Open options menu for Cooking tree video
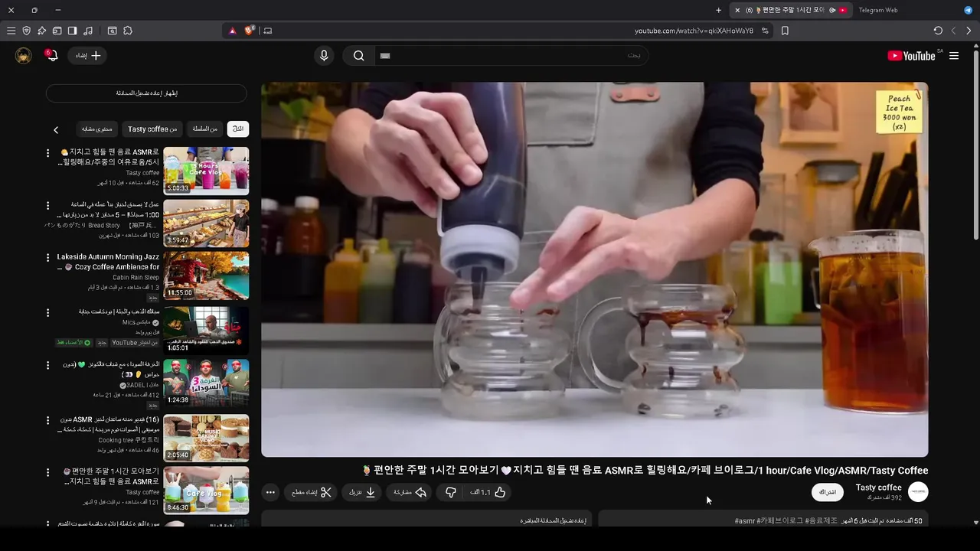This screenshot has width=980, height=551. click(x=47, y=420)
